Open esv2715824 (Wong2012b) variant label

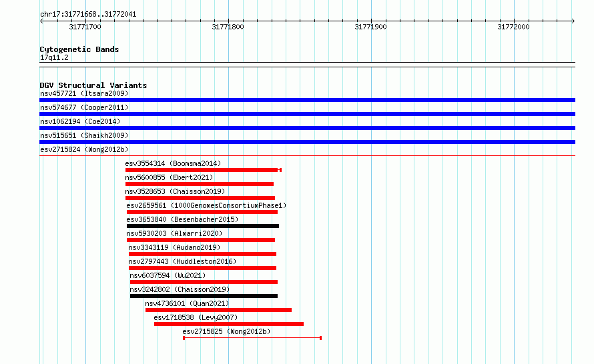click(84, 149)
